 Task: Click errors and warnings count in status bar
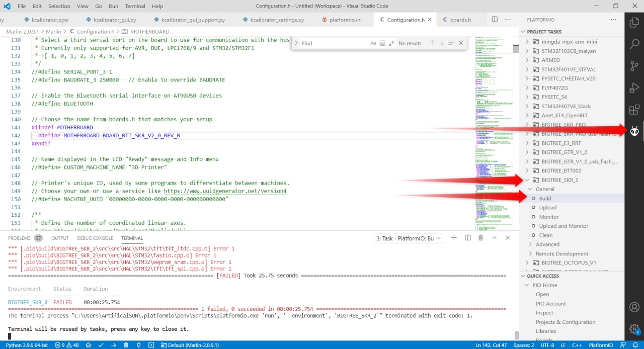click(66, 345)
